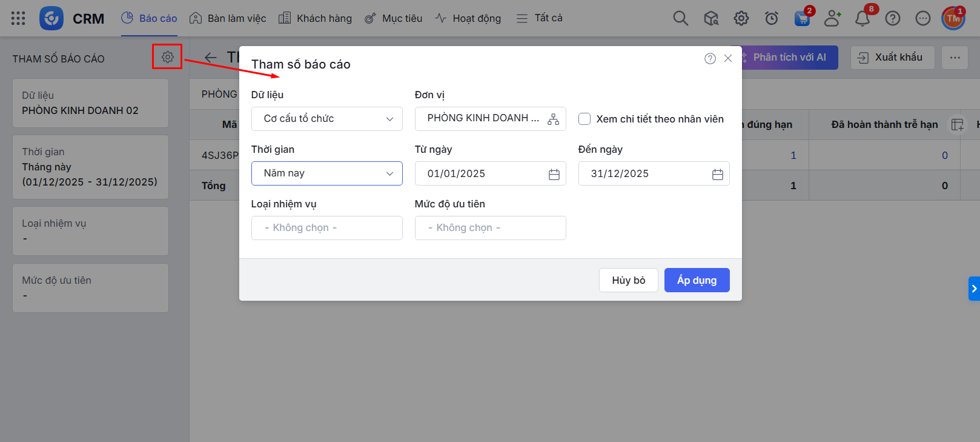
Task: Click organization tree icon in Đơn vị
Action: [x=553, y=119]
